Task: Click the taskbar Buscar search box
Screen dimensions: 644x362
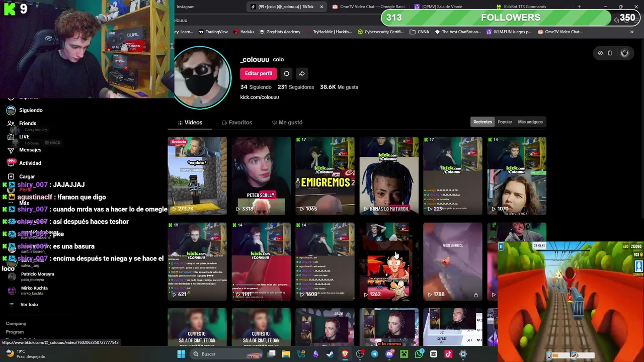Action: (226, 354)
